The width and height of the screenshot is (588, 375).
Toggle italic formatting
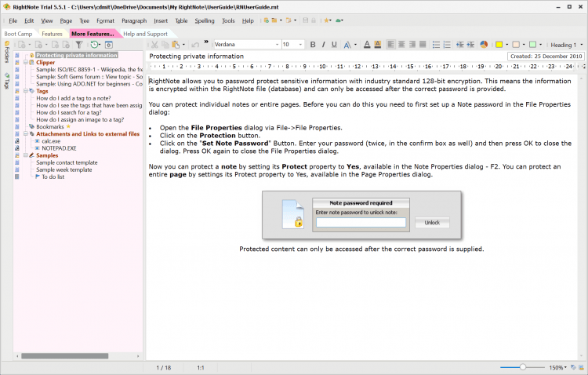323,45
